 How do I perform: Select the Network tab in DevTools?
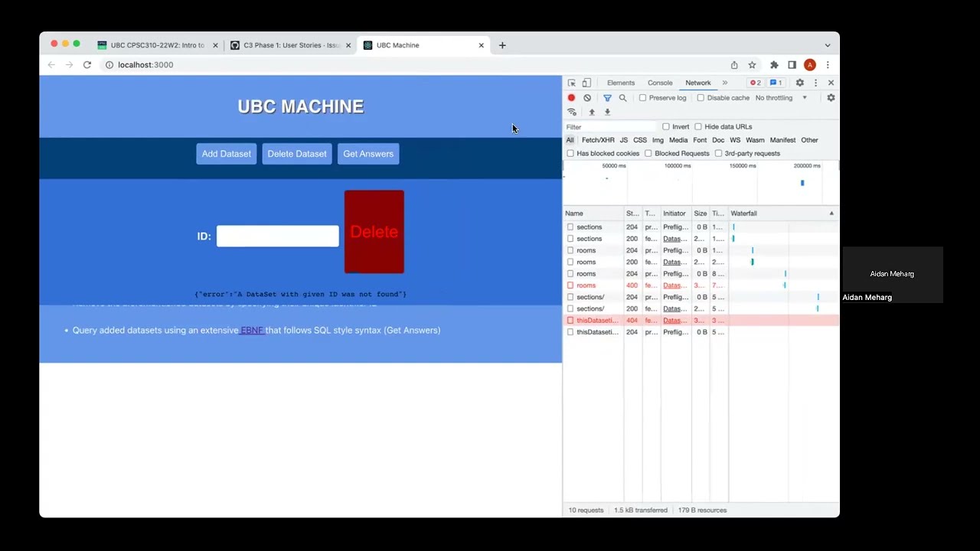coord(698,83)
